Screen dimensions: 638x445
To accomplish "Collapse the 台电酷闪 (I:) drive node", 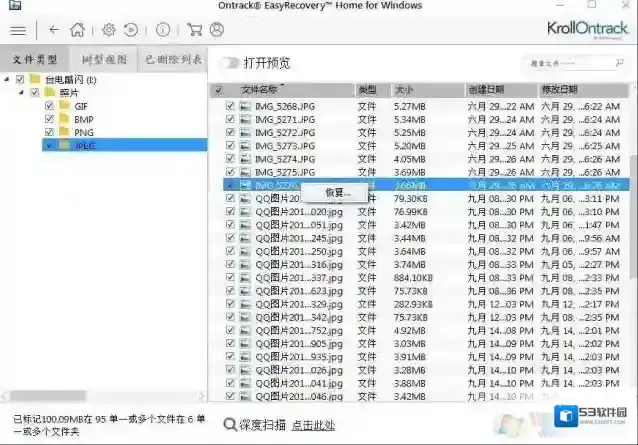I will click(x=8, y=79).
